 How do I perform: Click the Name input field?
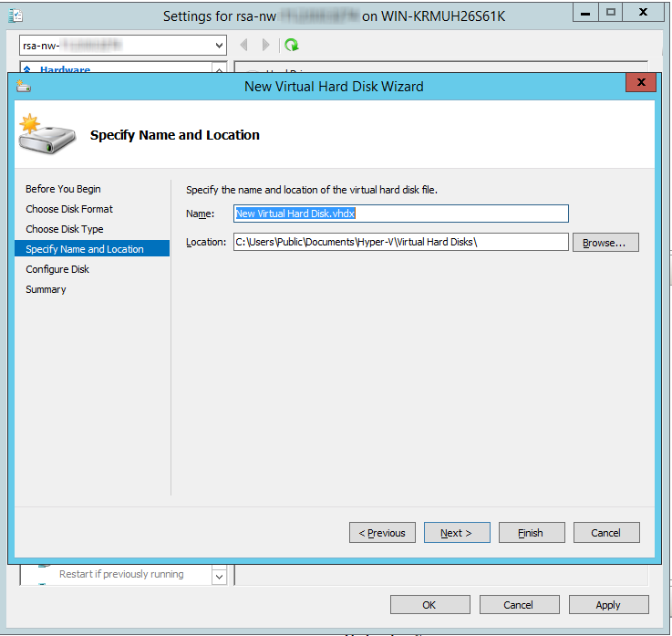tap(400, 214)
